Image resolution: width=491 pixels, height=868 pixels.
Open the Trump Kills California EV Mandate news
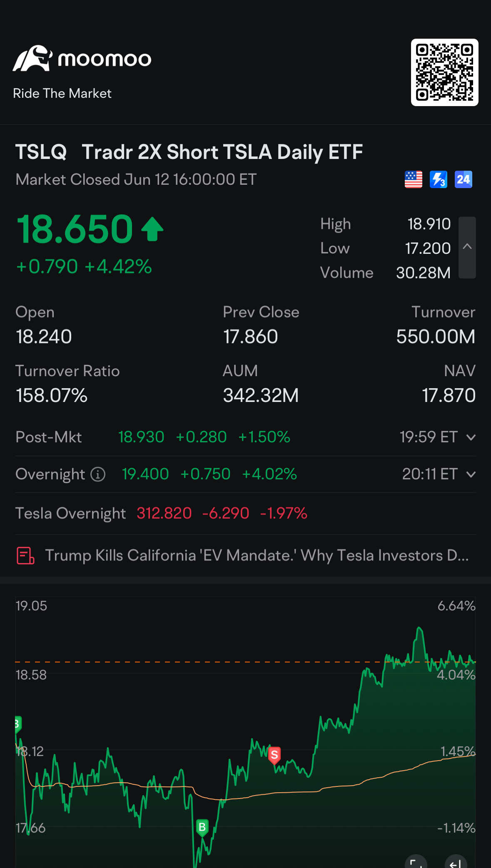(x=257, y=556)
